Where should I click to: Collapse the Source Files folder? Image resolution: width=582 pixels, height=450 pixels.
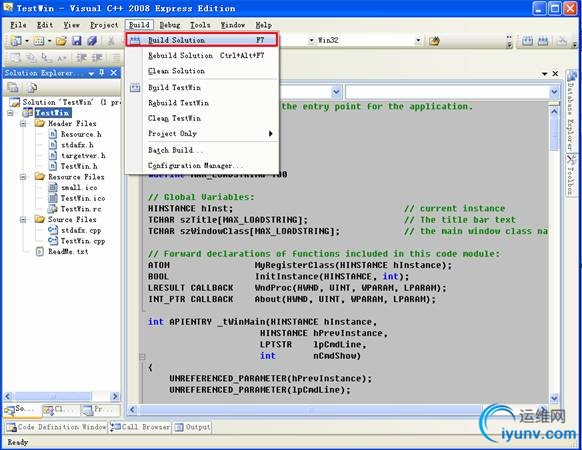coord(23,219)
